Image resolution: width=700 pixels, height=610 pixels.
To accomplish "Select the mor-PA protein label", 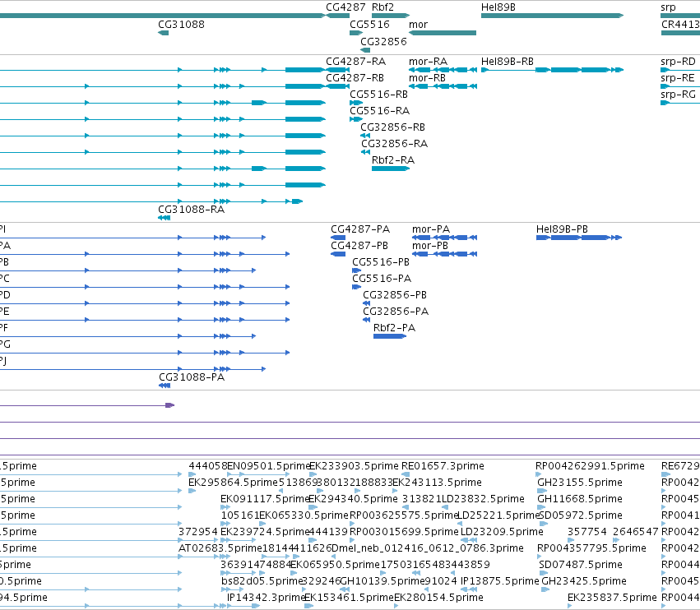I will 430,229.
